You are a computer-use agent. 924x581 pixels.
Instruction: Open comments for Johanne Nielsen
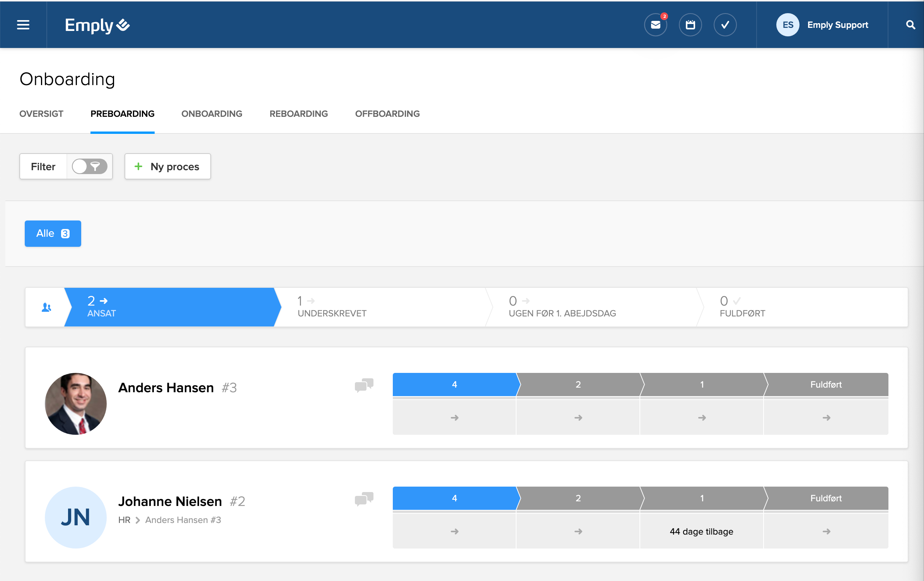coord(364,499)
